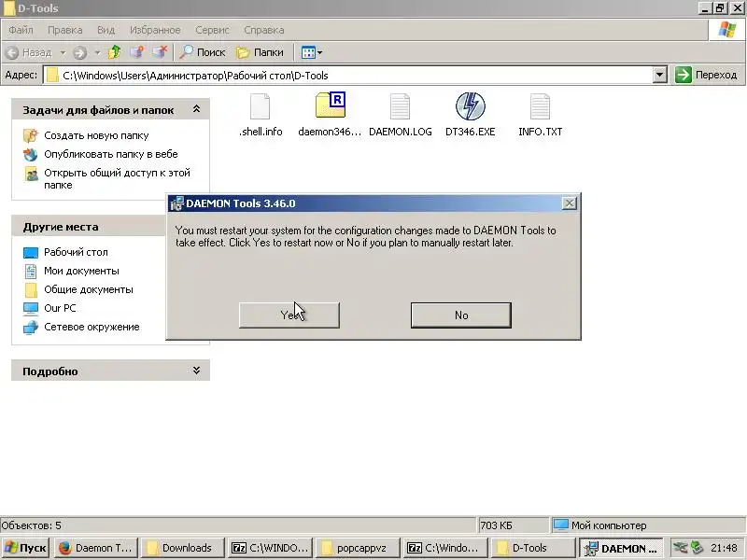The image size is (747, 560).
Task: Click the tray clock showing 21:48
Action: tap(724, 548)
